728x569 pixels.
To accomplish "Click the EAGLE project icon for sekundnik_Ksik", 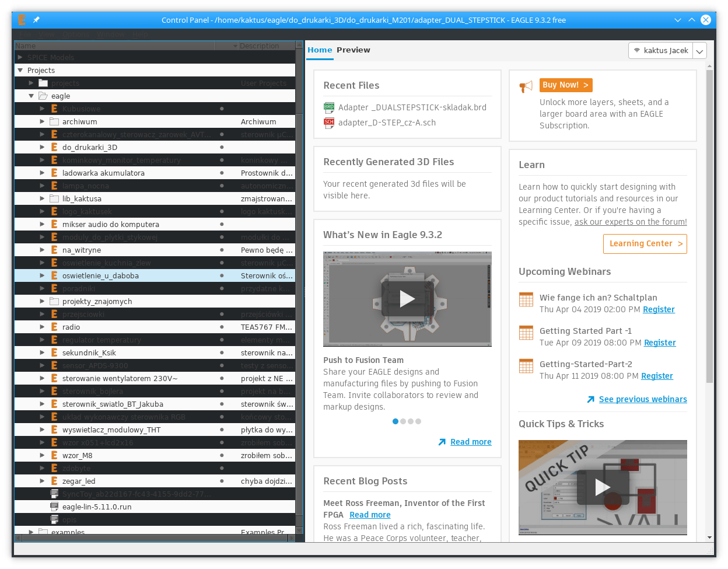I will click(54, 353).
